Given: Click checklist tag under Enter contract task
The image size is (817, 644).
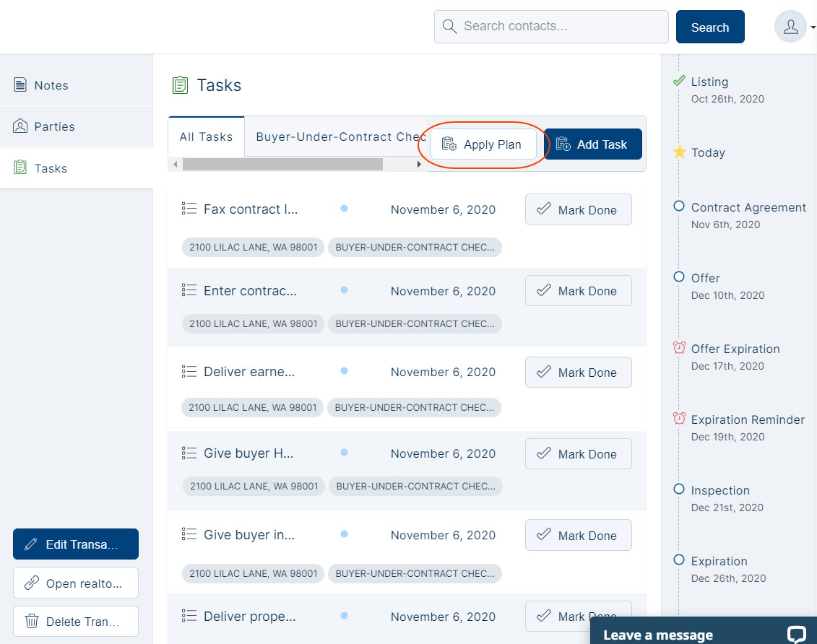Looking at the screenshot, I should [x=415, y=324].
